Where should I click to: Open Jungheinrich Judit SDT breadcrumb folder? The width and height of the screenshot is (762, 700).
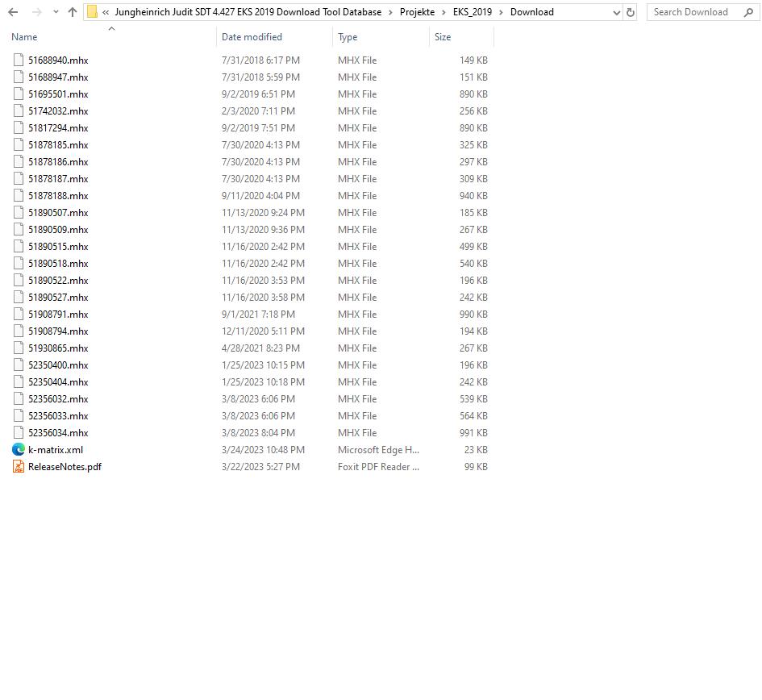click(248, 12)
